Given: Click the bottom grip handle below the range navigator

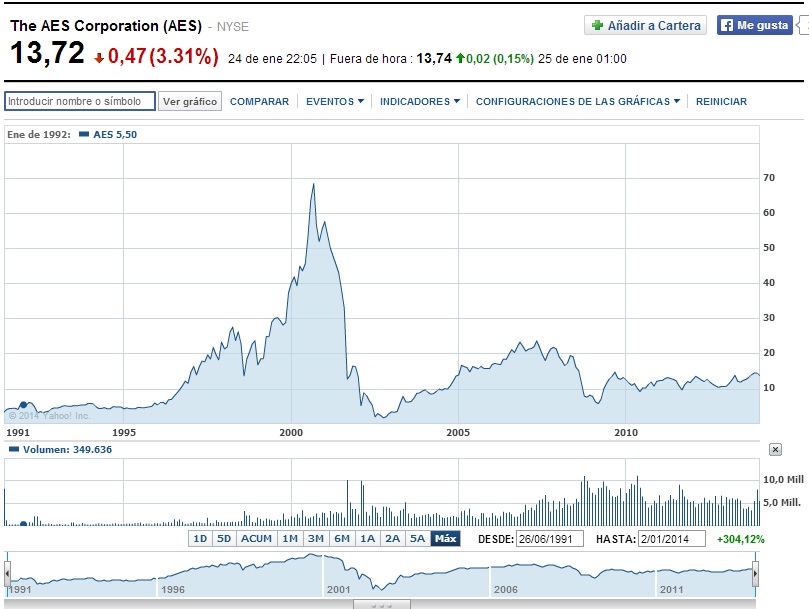Looking at the screenshot, I should coord(382,604).
